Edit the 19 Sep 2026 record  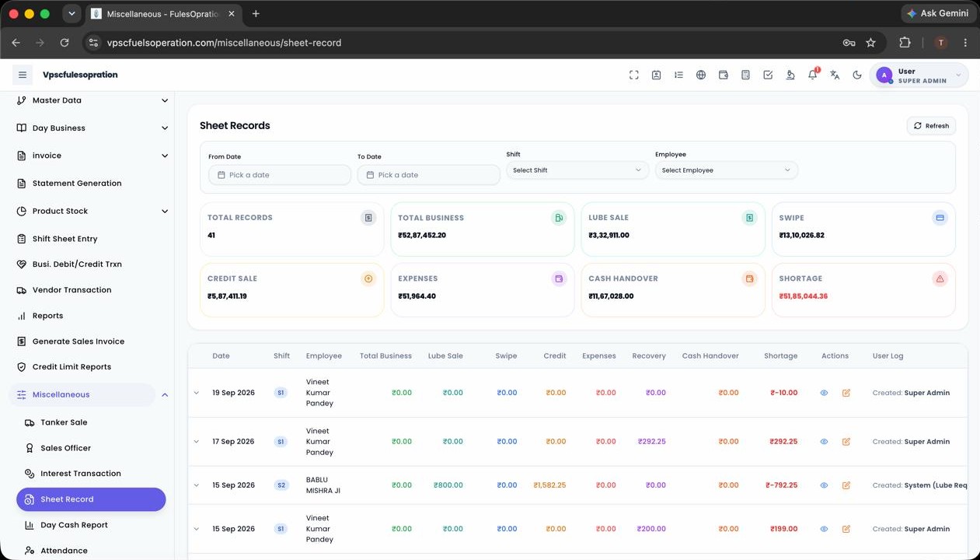pyautogui.click(x=846, y=393)
